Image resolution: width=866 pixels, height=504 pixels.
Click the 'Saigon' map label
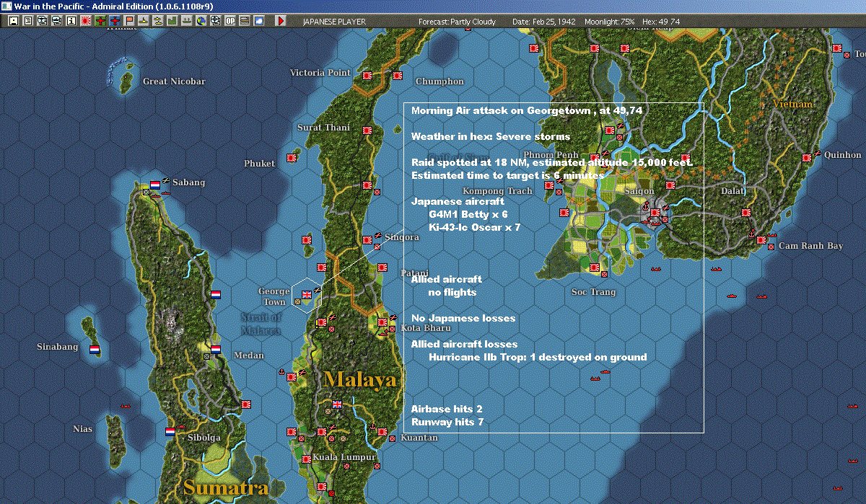639,191
